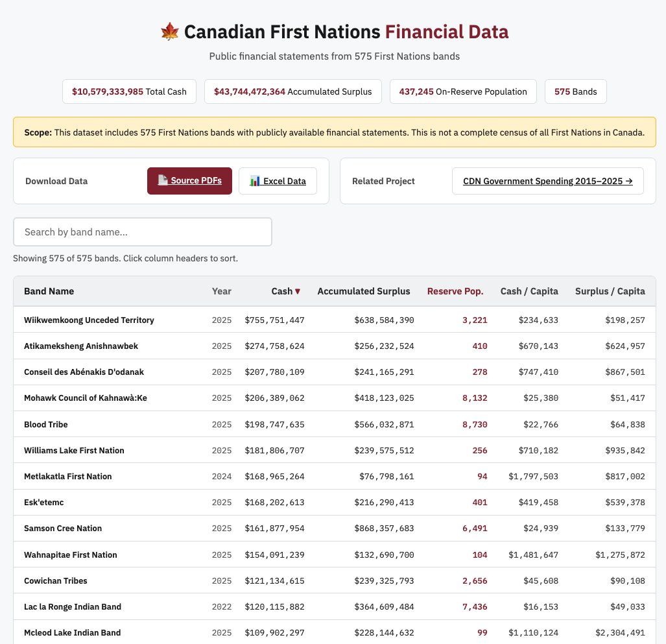
Task: Click the Related Project label
Action: [x=383, y=181]
